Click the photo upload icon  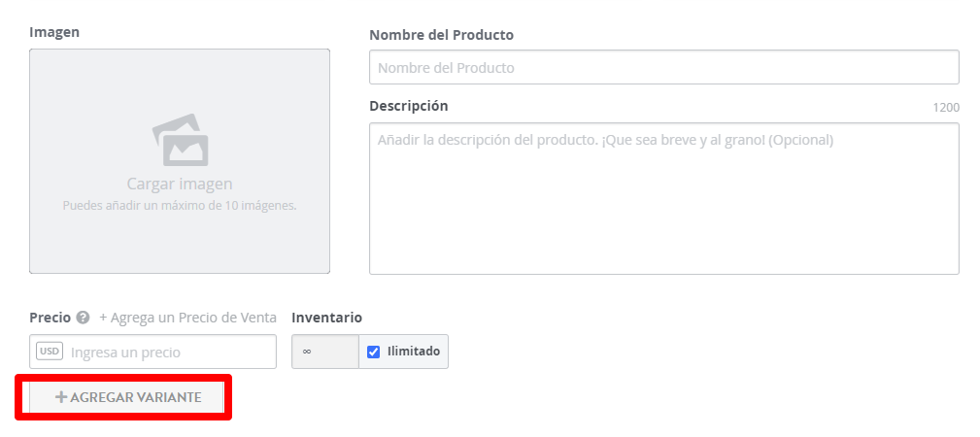coord(180,140)
